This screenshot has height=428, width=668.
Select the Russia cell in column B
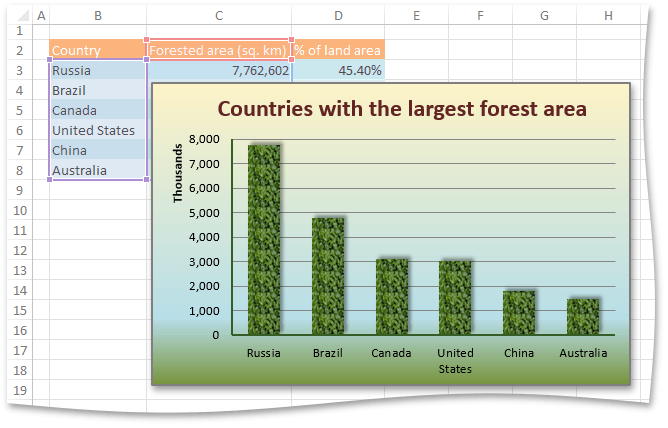(x=98, y=70)
